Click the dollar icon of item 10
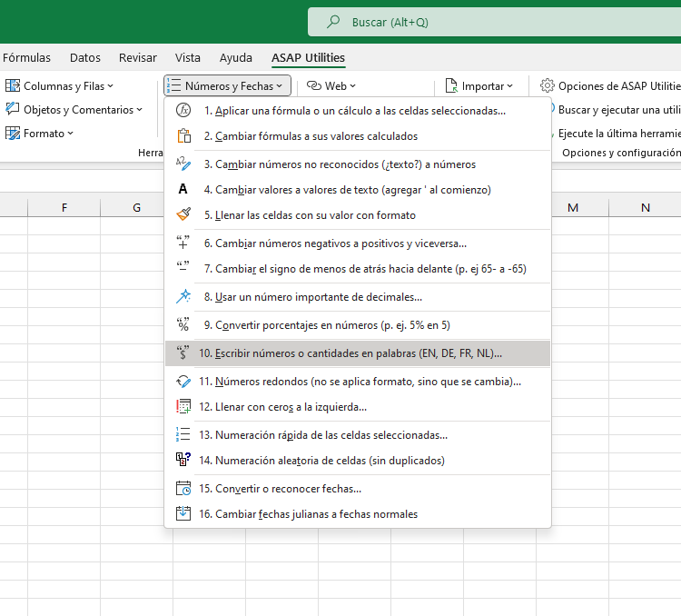The height and width of the screenshot is (616, 681). pyautogui.click(x=183, y=353)
